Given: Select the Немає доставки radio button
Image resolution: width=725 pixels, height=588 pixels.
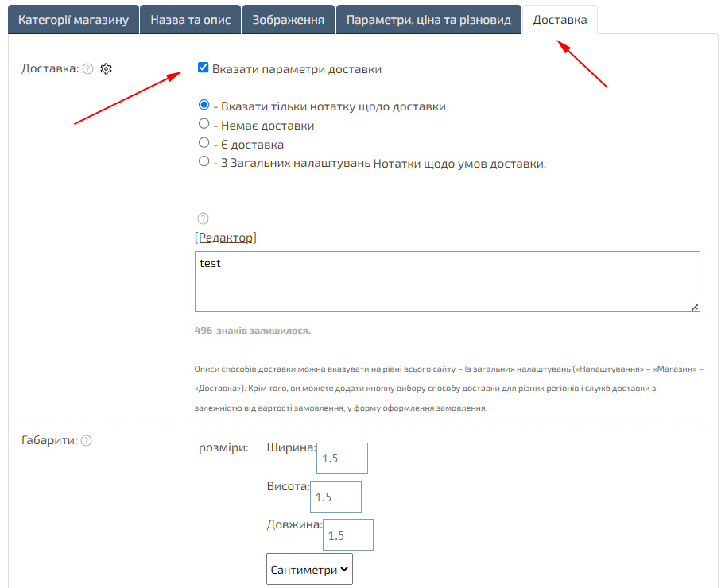Looking at the screenshot, I should pyautogui.click(x=204, y=125).
